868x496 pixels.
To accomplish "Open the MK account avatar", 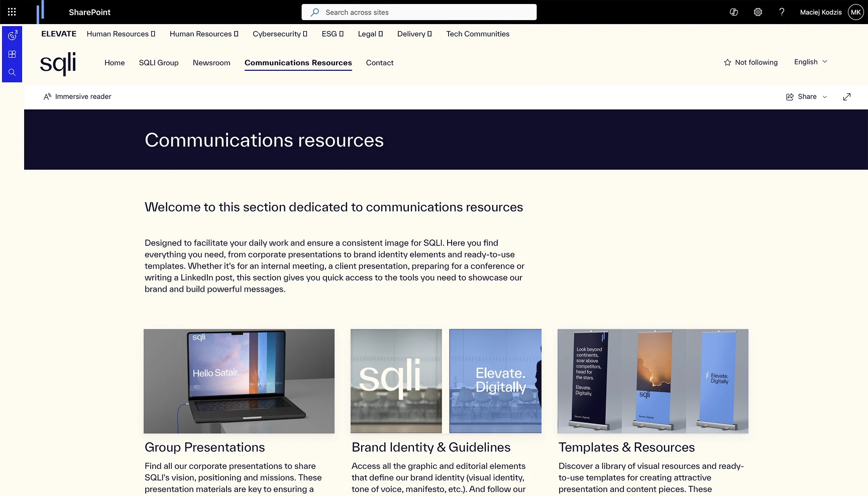I will 856,12.
